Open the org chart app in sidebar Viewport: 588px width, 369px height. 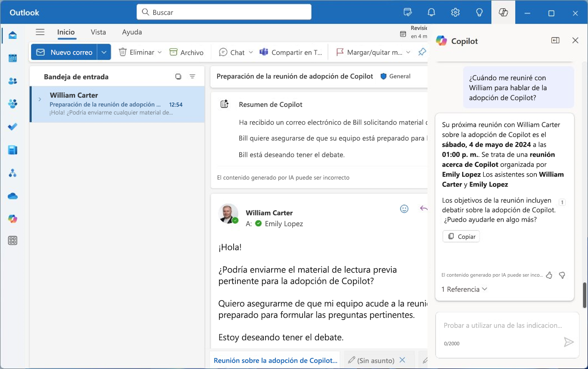tap(13, 173)
